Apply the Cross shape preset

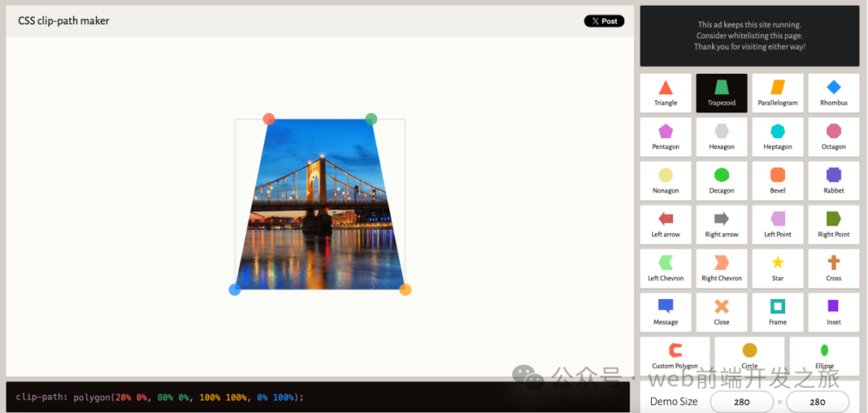click(x=833, y=268)
